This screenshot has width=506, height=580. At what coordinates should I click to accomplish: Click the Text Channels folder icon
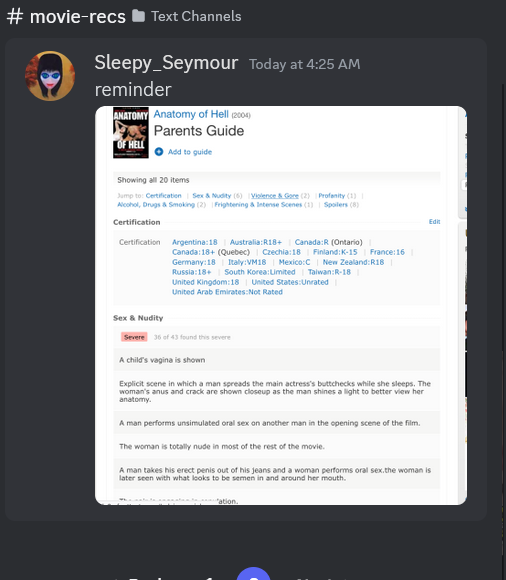139,16
